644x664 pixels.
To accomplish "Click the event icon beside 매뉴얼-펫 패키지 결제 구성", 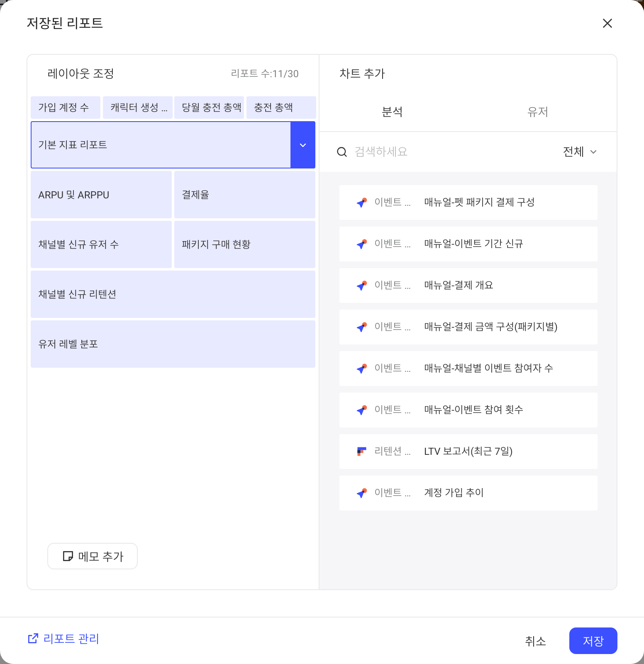I will tap(362, 203).
